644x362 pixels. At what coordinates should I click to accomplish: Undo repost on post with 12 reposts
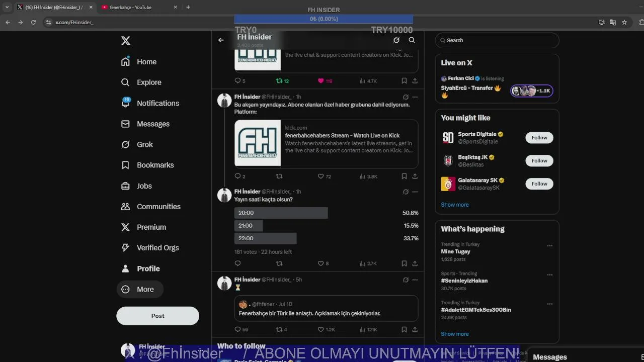point(282,81)
